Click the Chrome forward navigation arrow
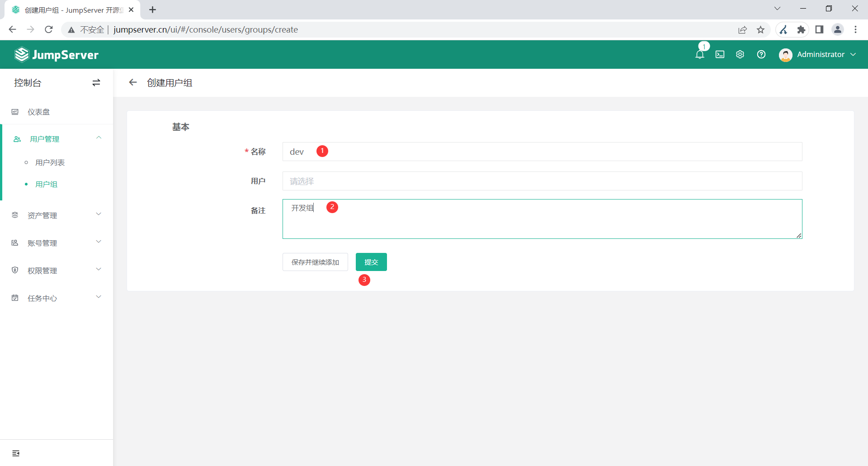The image size is (868, 466). coord(31,29)
